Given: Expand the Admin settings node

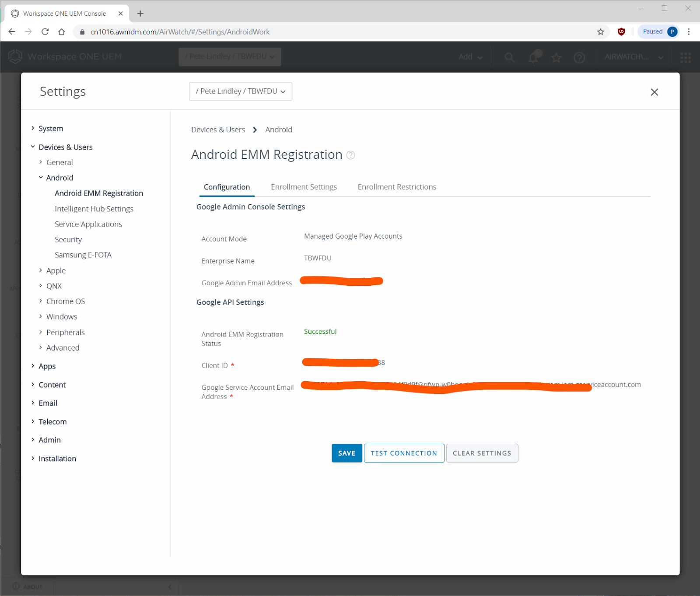Looking at the screenshot, I should pyautogui.click(x=33, y=440).
